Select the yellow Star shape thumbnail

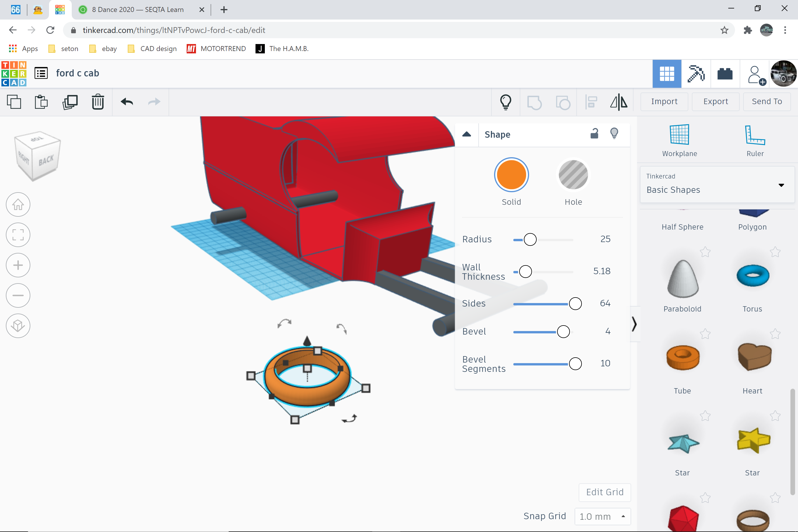pyautogui.click(x=753, y=440)
